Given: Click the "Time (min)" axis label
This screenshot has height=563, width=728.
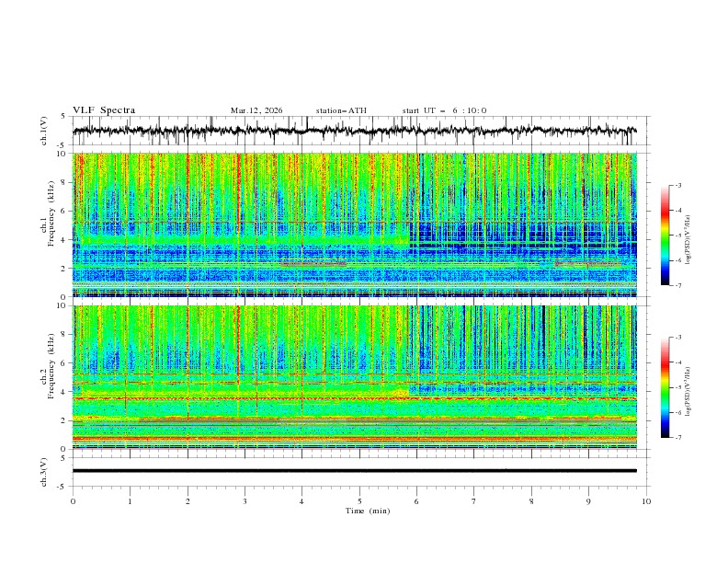Looking at the screenshot, I should [x=368, y=511].
